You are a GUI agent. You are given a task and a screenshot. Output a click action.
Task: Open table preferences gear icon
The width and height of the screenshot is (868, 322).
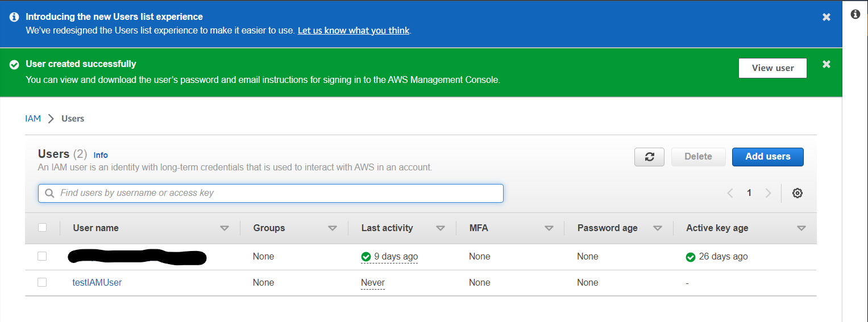[x=798, y=193]
